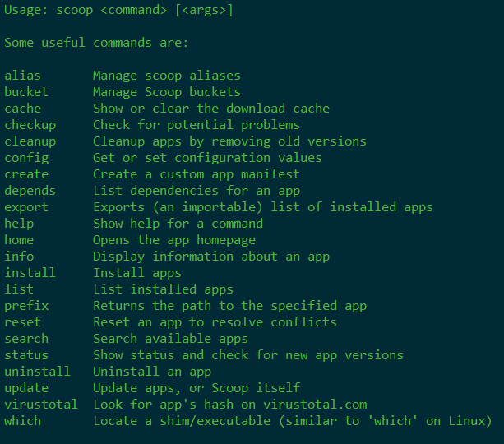The width and height of the screenshot is (504, 444).
Task: Click the 'checkup' command word
Action: tap(30, 125)
